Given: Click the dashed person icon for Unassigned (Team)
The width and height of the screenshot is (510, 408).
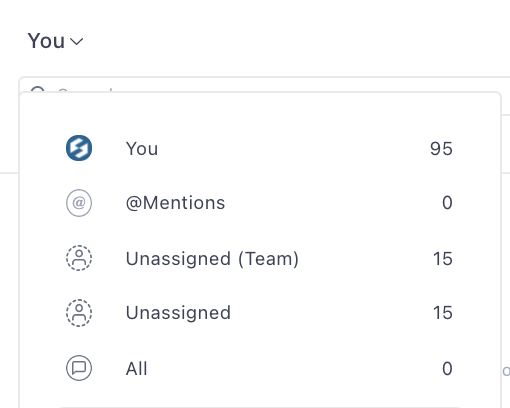Looking at the screenshot, I should click(x=79, y=258).
